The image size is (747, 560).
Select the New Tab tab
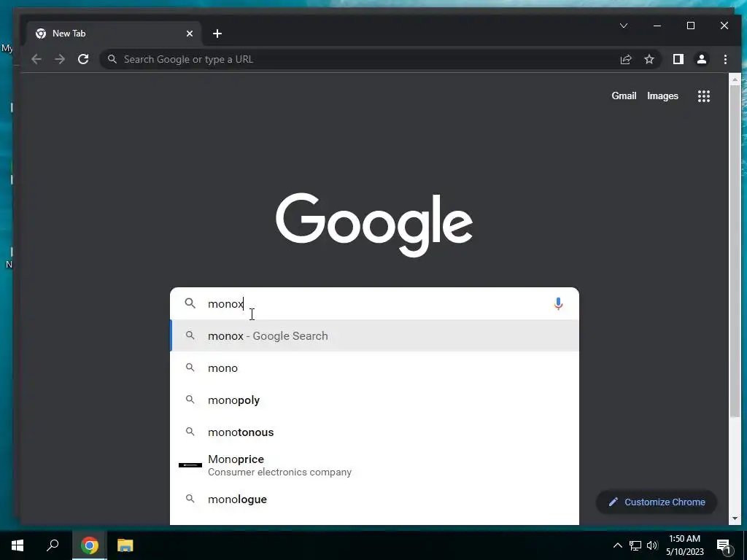[x=115, y=34]
